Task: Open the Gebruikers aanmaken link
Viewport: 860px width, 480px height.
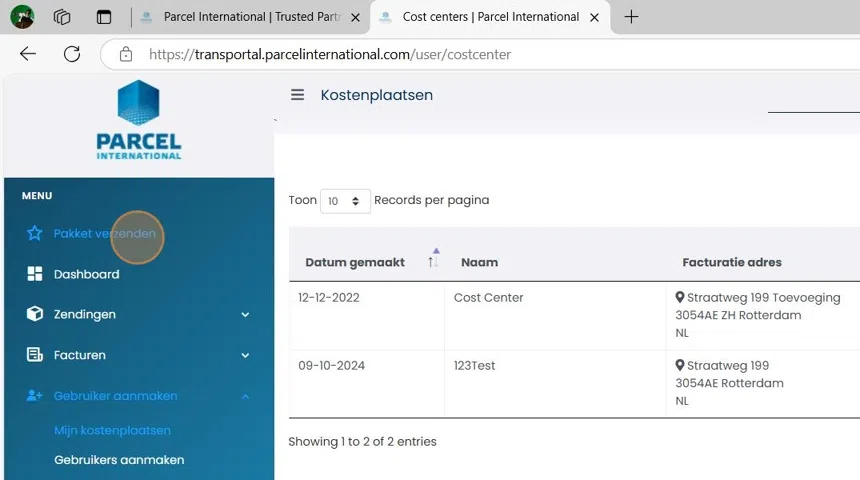Action: click(x=119, y=460)
